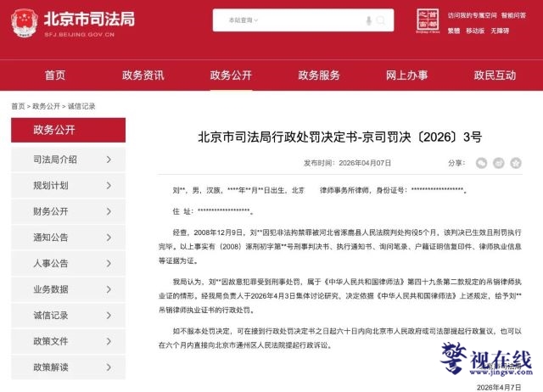This screenshot has height=392, width=543.
Task: Click the paragraph starting 经查，2008年12月9日
Action: click(x=340, y=247)
